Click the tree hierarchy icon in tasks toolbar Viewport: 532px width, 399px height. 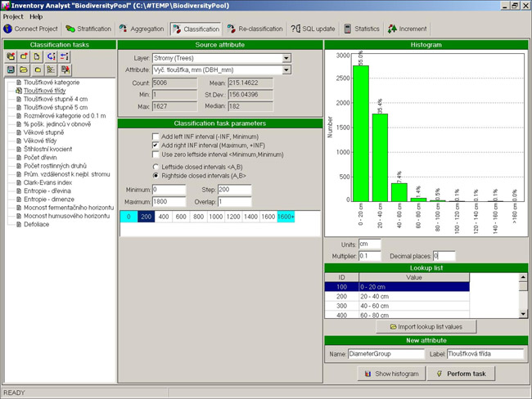52,69
